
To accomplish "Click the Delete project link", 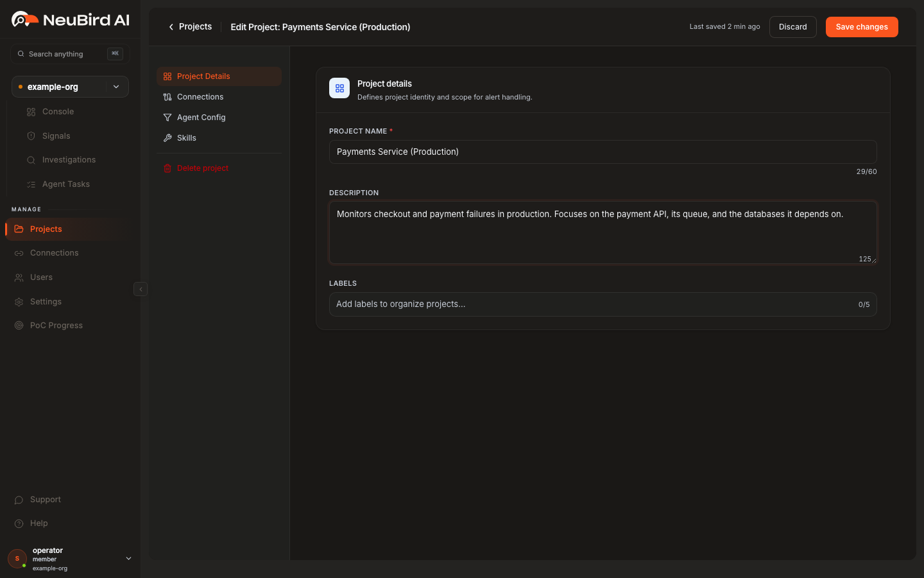I will (219, 168).
